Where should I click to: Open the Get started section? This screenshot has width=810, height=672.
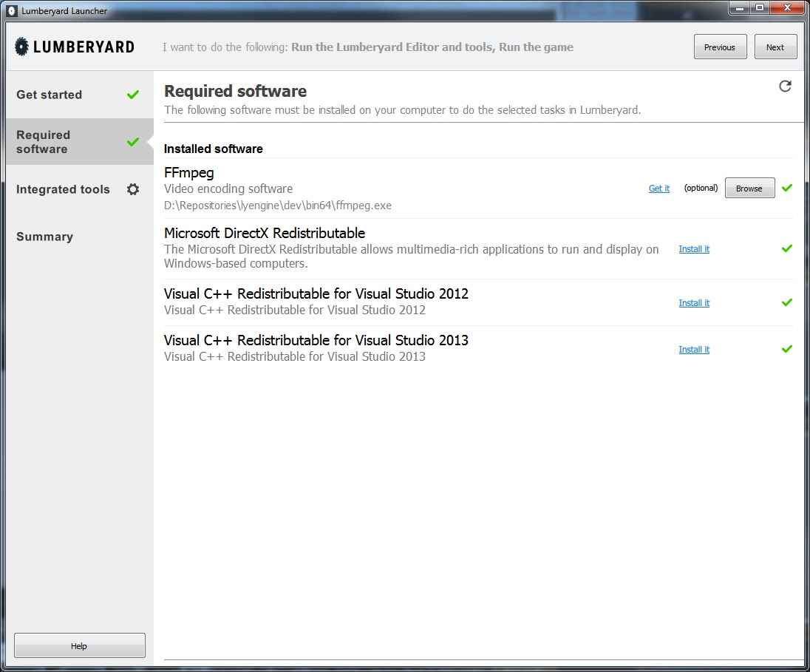(x=80, y=95)
